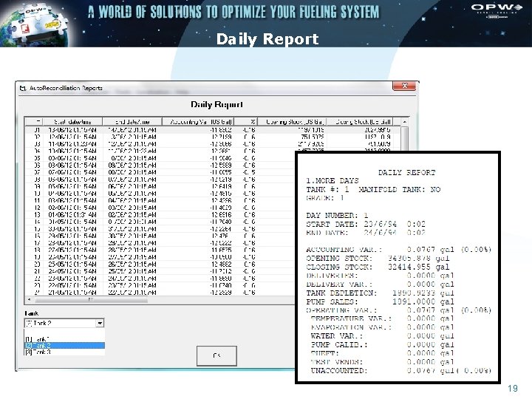Close the AutoReconciliation Reports window
Screen dimensions: 532x399
point(404,86)
